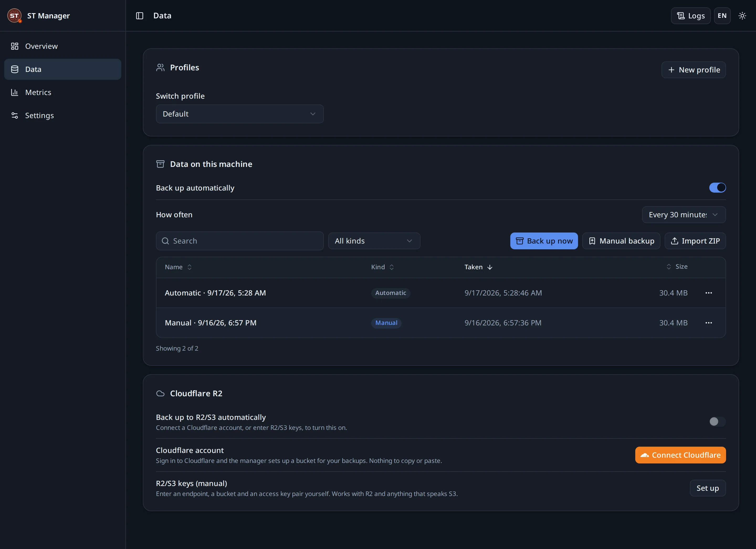The image size is (756, 549).
Task: Sort the table by Name
Action: (178, 267)
